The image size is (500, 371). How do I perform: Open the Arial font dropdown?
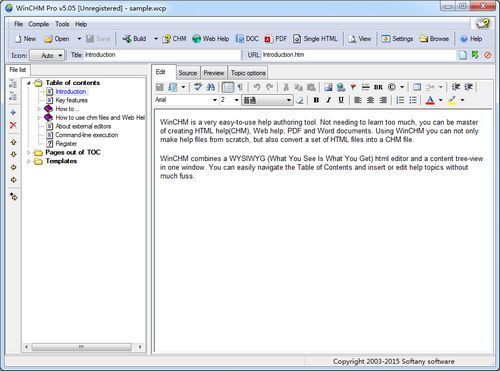point(186,100)
